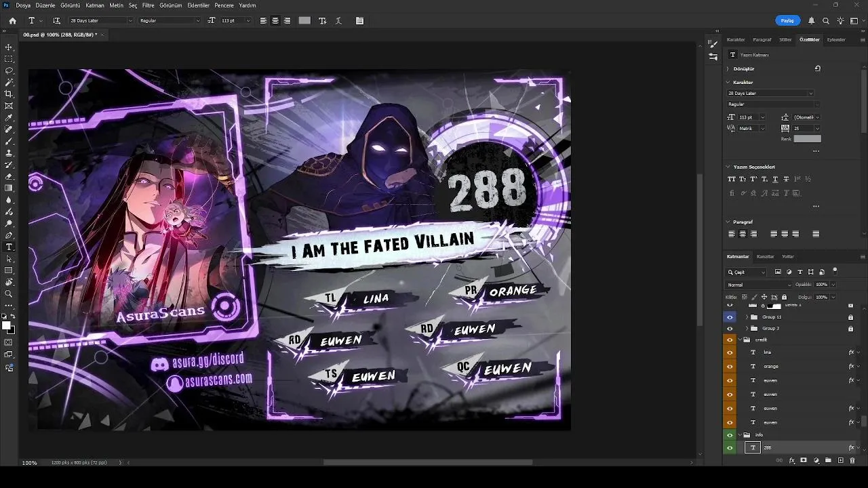The width and height of the screenshot is (868, 488).
Task: Click the Renk color swatch in Properties
Action: pyautogui.click(x=807, y=139)
